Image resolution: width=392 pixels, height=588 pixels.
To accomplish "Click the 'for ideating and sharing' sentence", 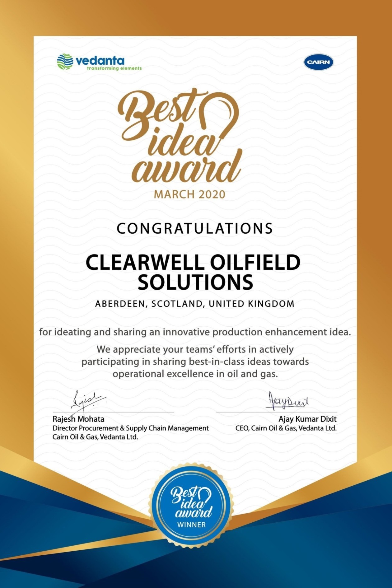I will (195, 332).
